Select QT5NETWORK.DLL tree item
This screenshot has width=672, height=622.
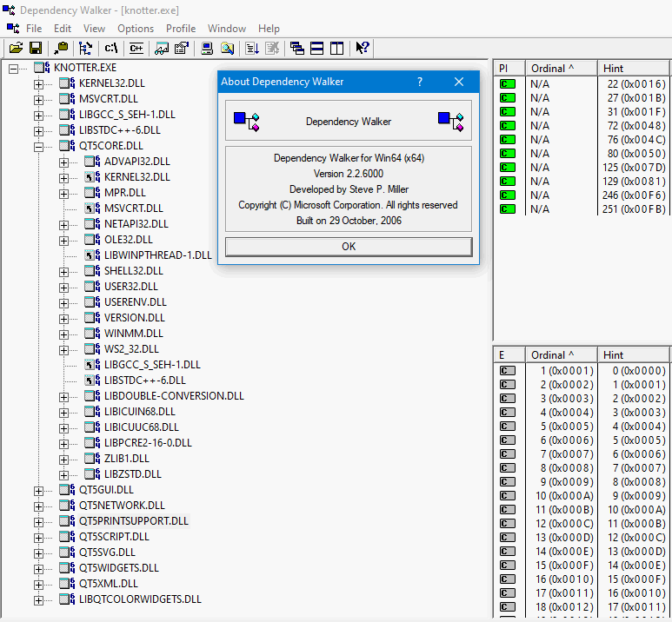[x=122, y=506]
